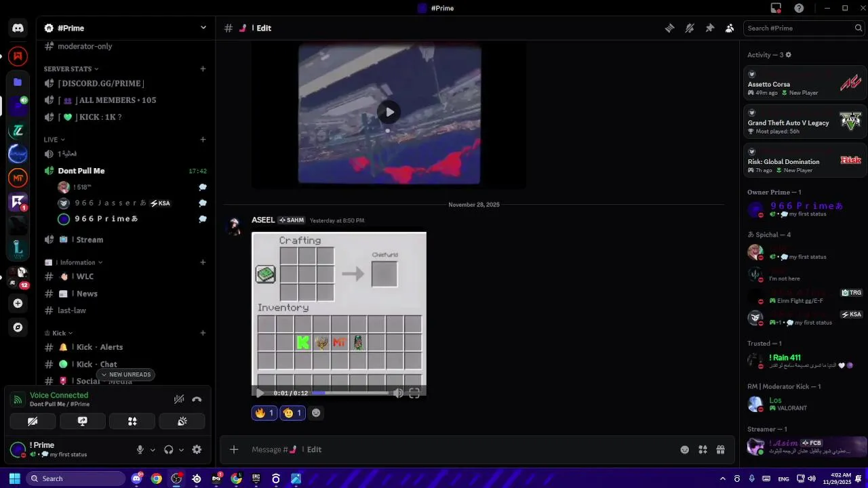Image resolution: width=868 pixels, height=488 pixels.
Task: Open the Threads icon in channel header
Action: [669, 28]
